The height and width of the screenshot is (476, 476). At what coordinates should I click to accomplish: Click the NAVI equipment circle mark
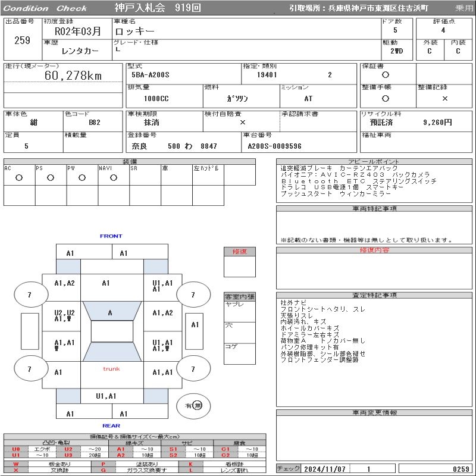pos(114,178)
